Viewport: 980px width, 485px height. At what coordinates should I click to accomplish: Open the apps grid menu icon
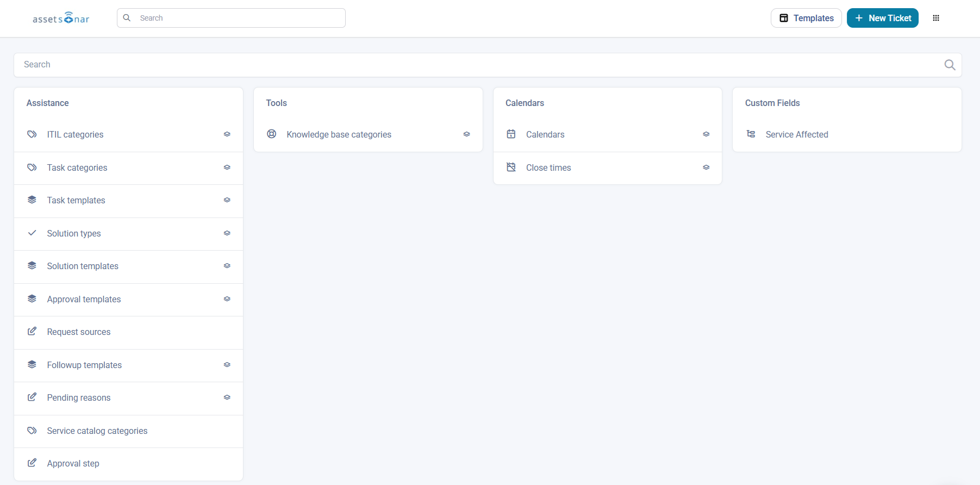coord(936,18)
